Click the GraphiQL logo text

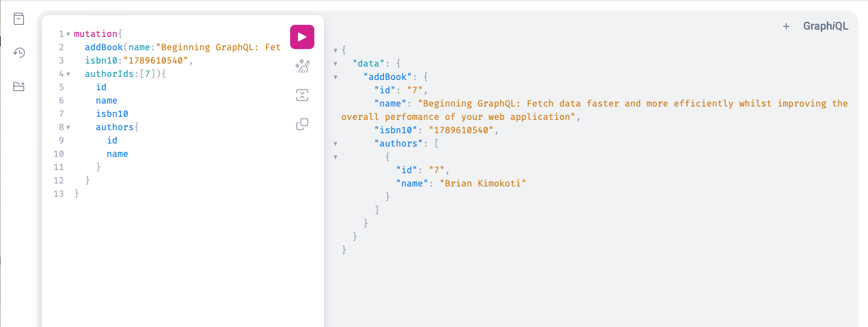click(826, 26)
